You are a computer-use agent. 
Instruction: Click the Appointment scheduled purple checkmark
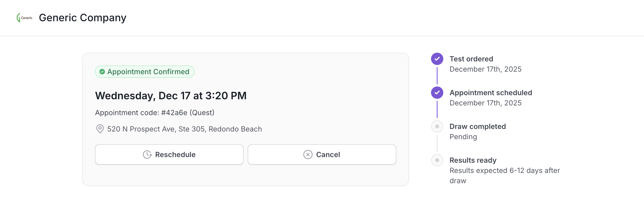coord(437,93)
